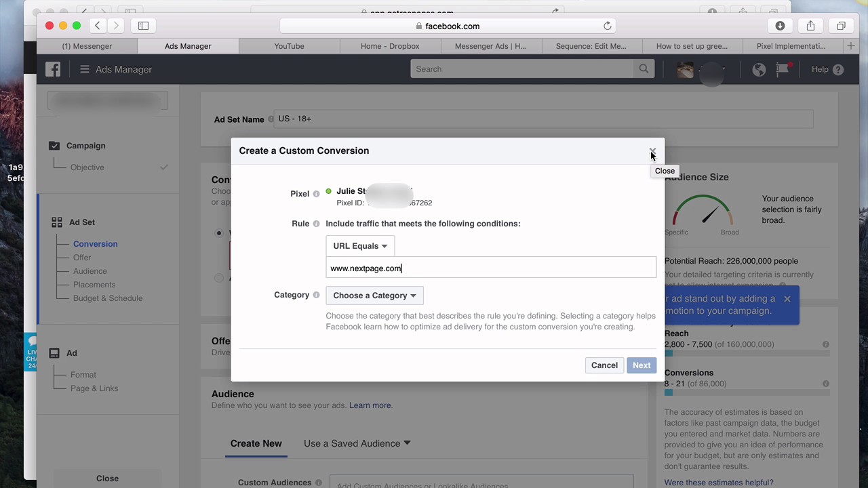Close the Create a Custom Conversion dialog
The width and height of the screenshot is (868, 488).
tap(652, 151)
